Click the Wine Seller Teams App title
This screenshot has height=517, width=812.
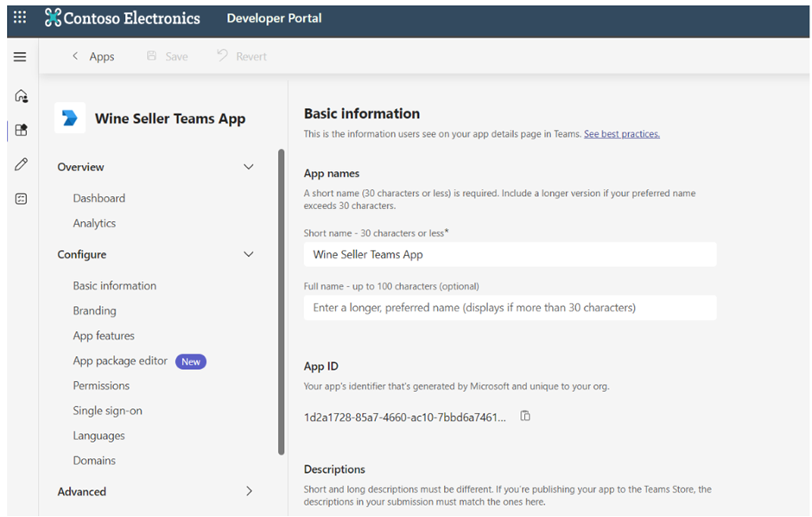(x=170, y=118)
